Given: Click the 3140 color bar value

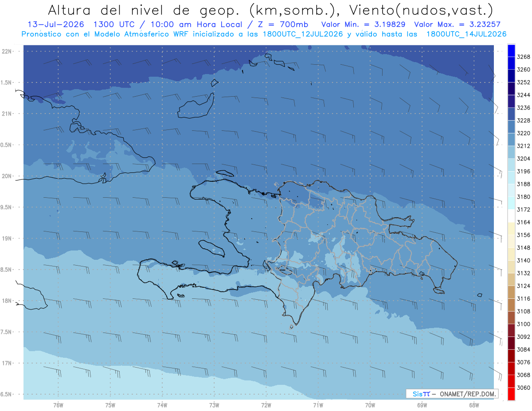Looking at the screenshot, I should point(524,260).
